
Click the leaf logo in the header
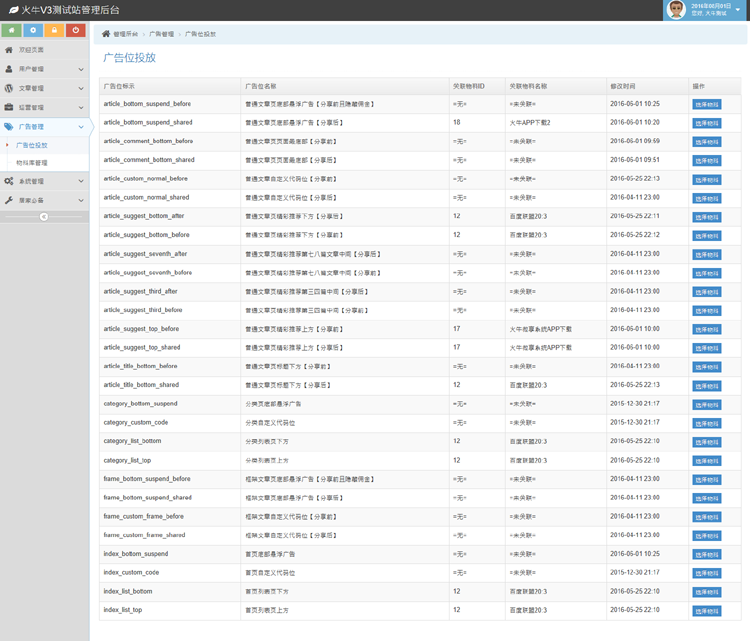click(x=12, y=10)
